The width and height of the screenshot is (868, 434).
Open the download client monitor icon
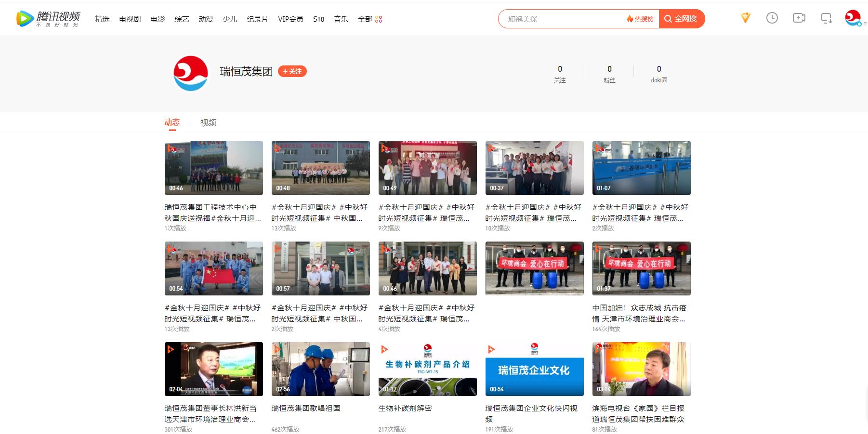pyautogui.click(x=827, y=18)
